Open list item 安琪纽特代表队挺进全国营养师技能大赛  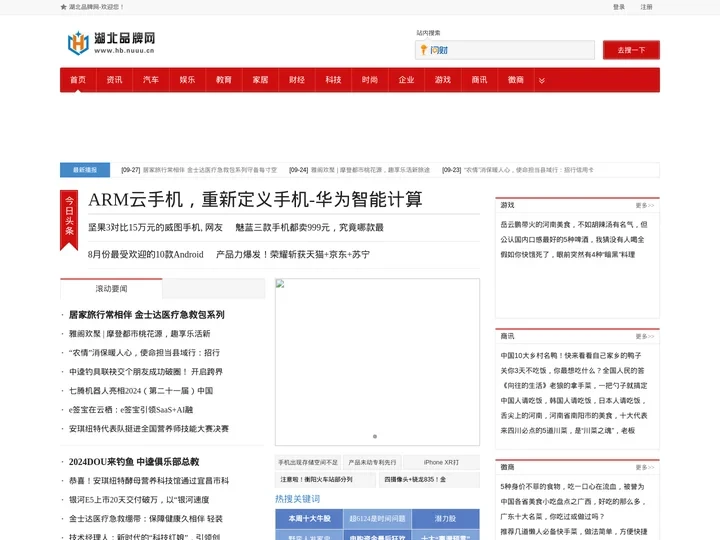(149, 429)
